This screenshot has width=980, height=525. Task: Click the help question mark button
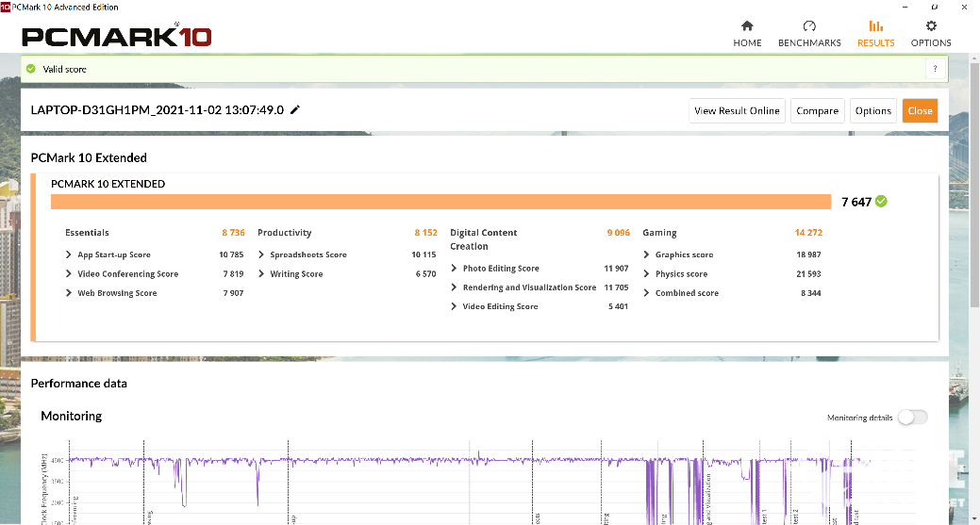[x=935, y=69]
